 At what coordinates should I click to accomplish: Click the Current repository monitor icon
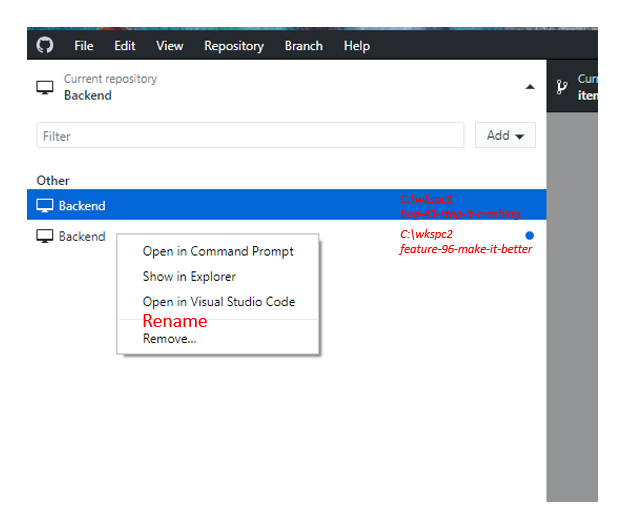pyautogui.click(x=45, y=87)
